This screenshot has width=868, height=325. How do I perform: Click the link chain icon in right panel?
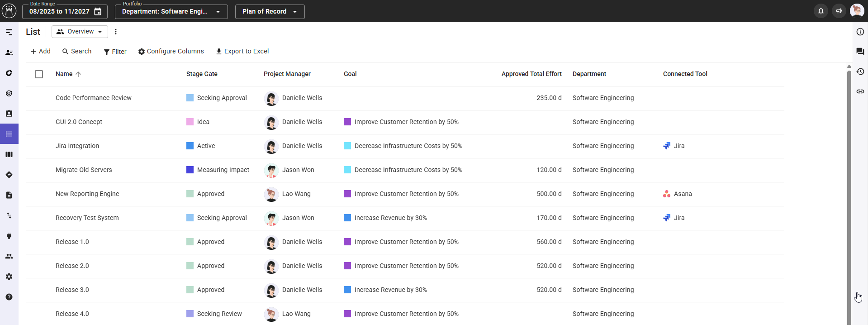click(x=860, y=91)
